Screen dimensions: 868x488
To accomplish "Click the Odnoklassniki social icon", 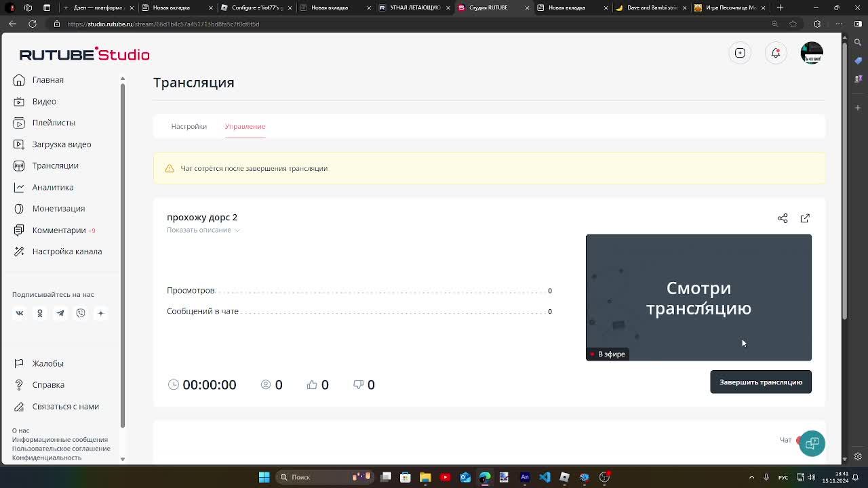I will (x=40, y=313).
